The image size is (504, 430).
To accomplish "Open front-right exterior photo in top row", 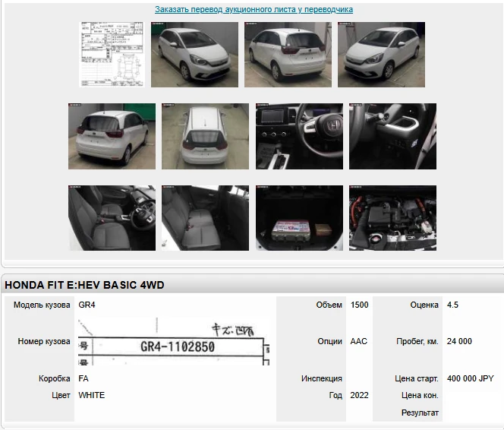I will tap(381, 55).
